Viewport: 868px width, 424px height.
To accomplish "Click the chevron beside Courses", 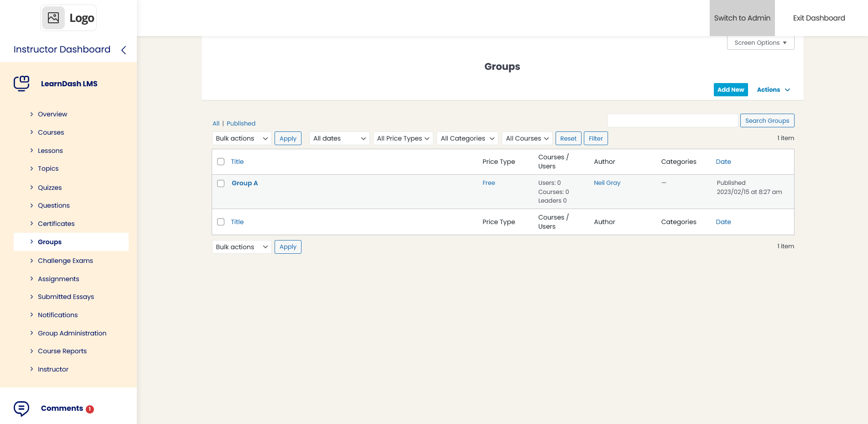I will tap(31, 132).
